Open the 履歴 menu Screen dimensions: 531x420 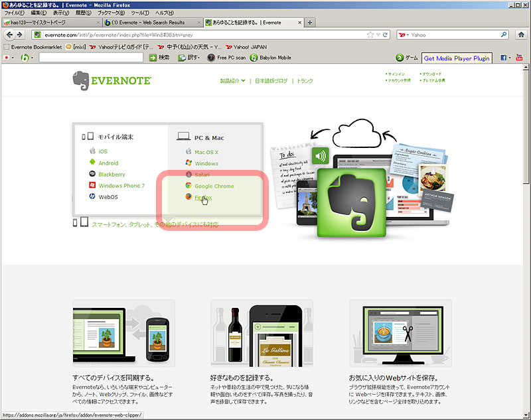pyautogui.click(x=84, y=13)
